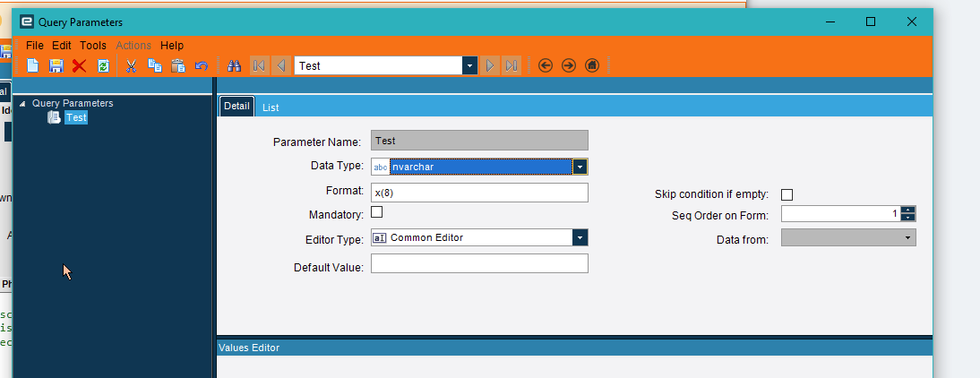Click the Default Value input field
Screen dimensions: 980x378
(x=479, y=263)
